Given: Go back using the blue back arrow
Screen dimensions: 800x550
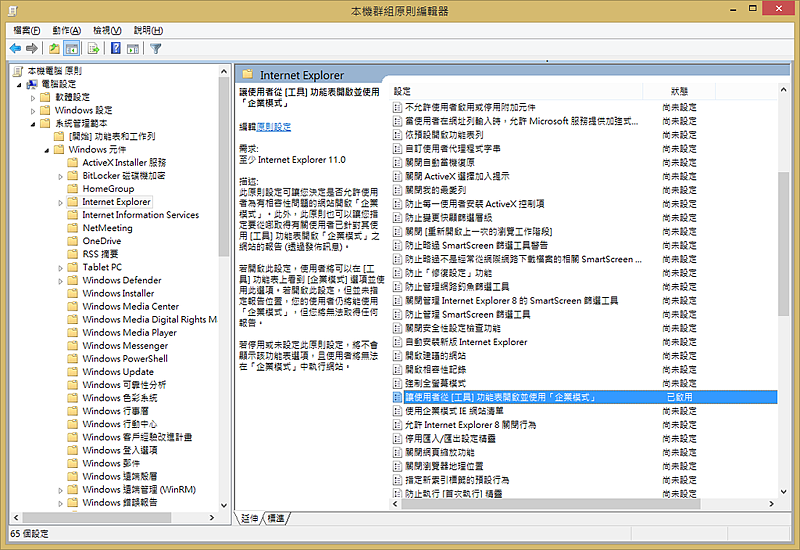Looking at the screenshot, I should tap(15, 48).
